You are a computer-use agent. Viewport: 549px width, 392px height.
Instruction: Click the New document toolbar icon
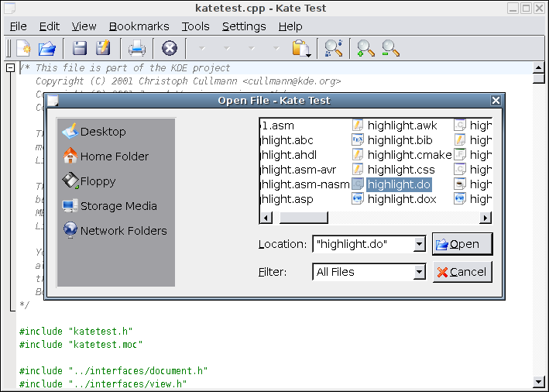[x=23, y=48]
